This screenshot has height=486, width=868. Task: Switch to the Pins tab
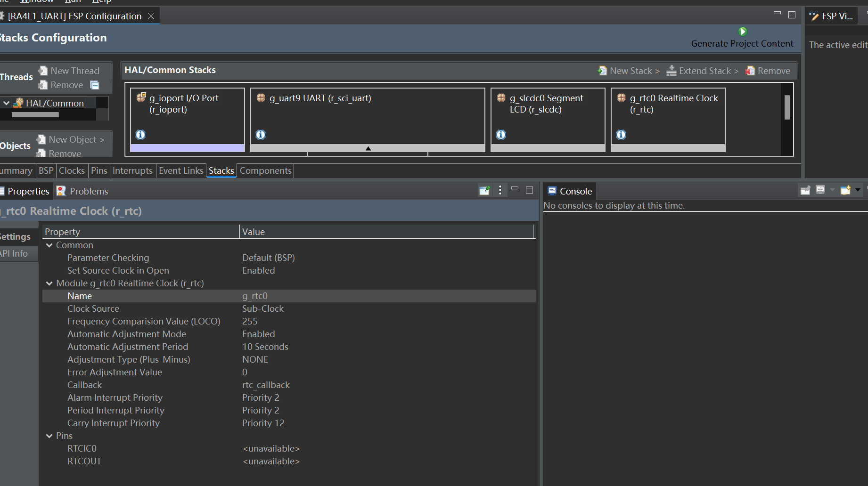[x=99, y=170]
